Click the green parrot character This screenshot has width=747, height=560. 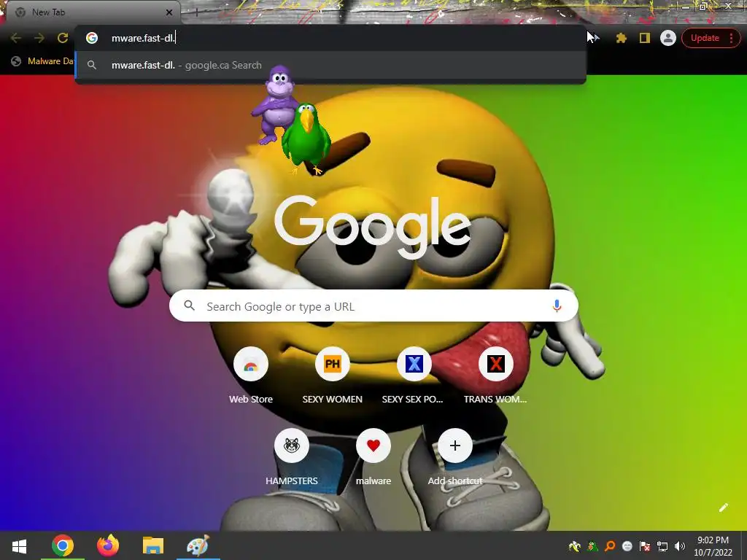306,139
